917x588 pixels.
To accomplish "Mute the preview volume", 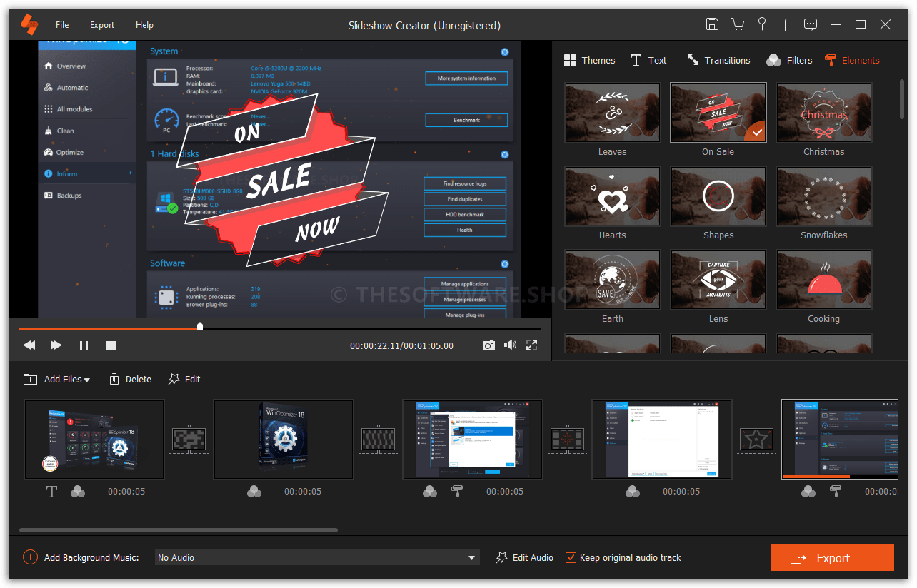I will 510,345.
